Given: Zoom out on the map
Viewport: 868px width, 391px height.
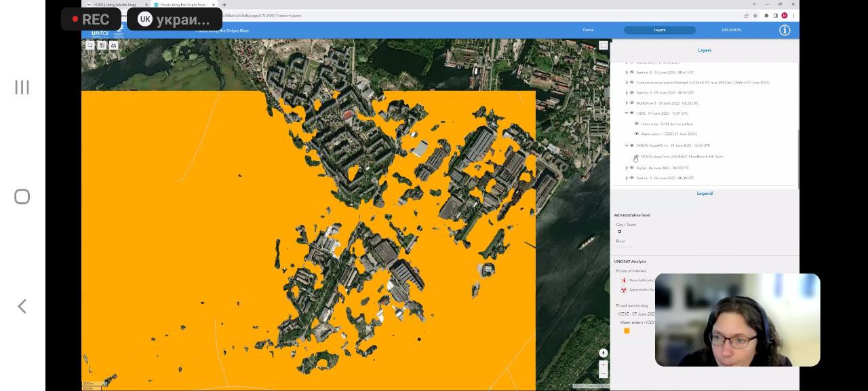Looking at the screenshot, I should pos(603,374).
